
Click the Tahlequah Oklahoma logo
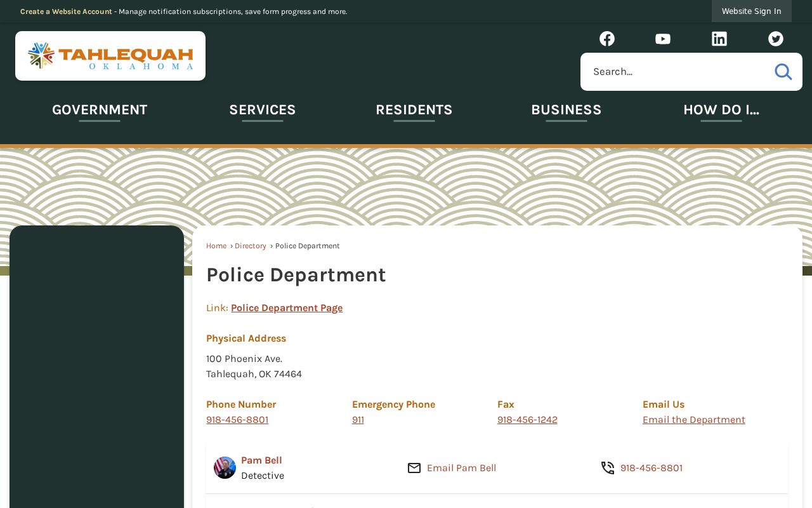coord(110,56)
